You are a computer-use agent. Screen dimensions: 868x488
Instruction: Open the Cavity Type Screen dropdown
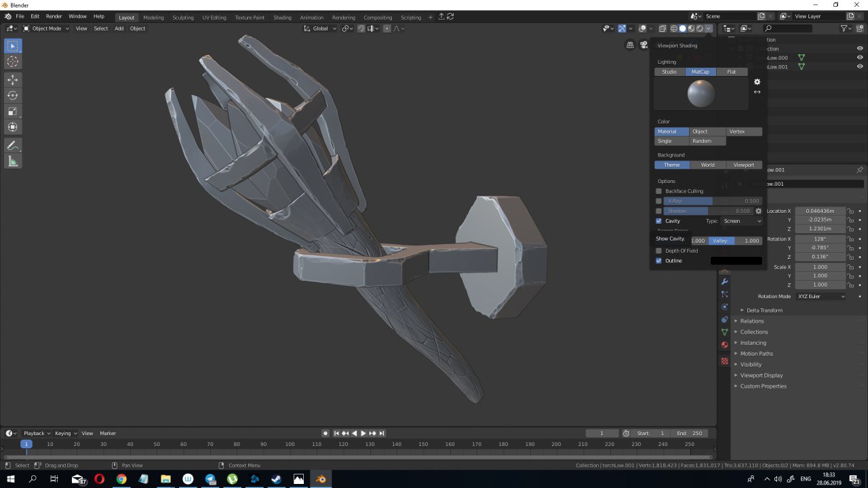pos(742,221)
